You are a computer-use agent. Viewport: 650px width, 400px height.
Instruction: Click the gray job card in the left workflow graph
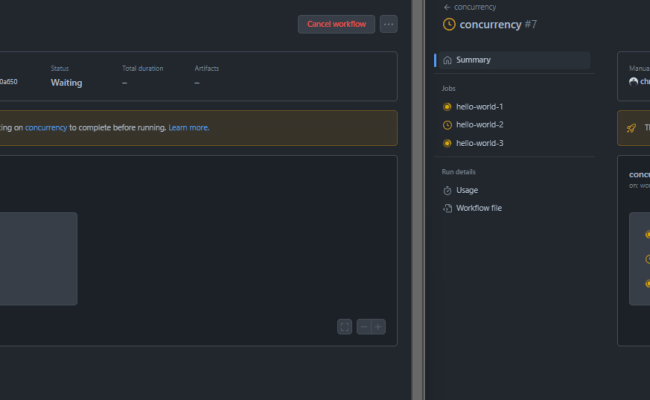[x=38, y=259]
